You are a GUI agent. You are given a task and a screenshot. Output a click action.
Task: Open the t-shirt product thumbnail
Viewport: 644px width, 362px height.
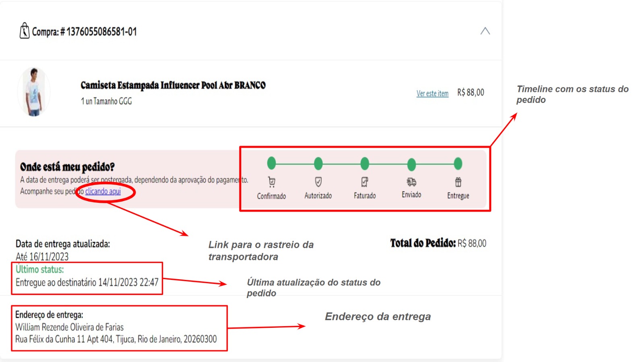click(34, 92)
